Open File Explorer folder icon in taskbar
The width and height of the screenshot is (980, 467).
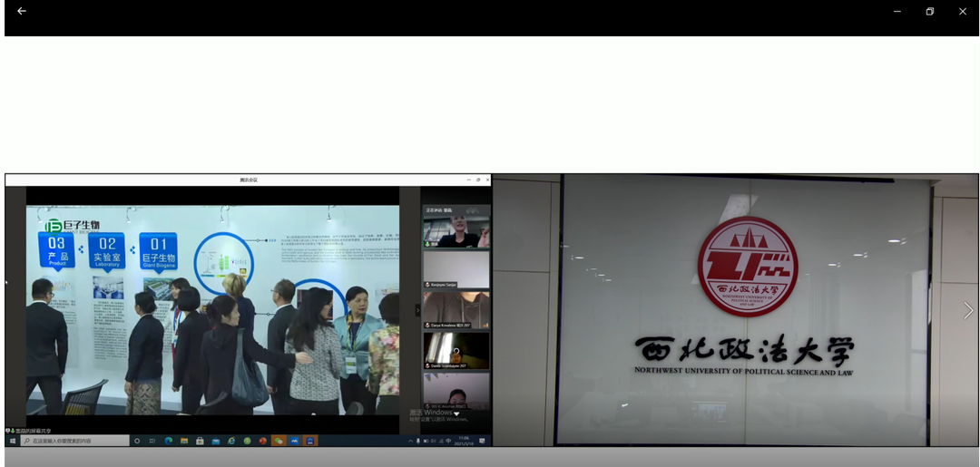184,441
